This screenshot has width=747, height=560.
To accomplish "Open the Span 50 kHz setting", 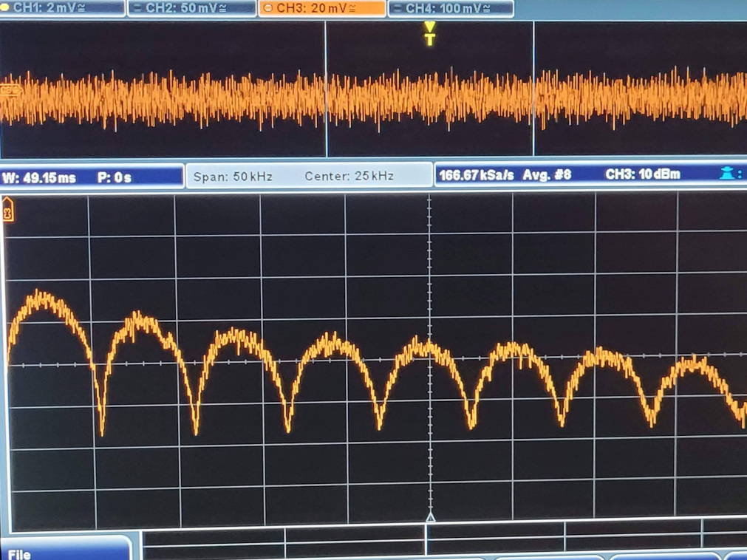I will (x=233, y=177).
